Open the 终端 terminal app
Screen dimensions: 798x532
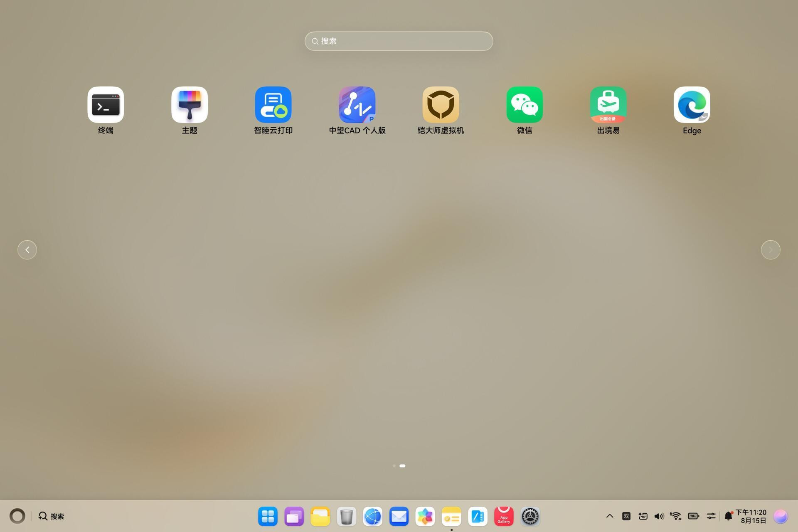click(x=106, y=105)
